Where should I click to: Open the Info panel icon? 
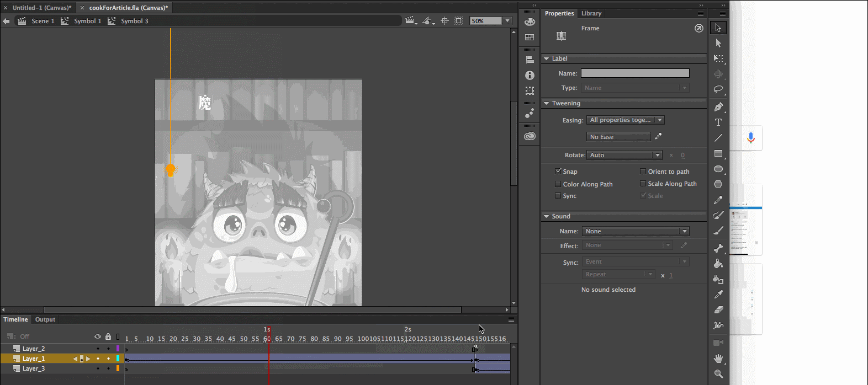pos(530,75)
